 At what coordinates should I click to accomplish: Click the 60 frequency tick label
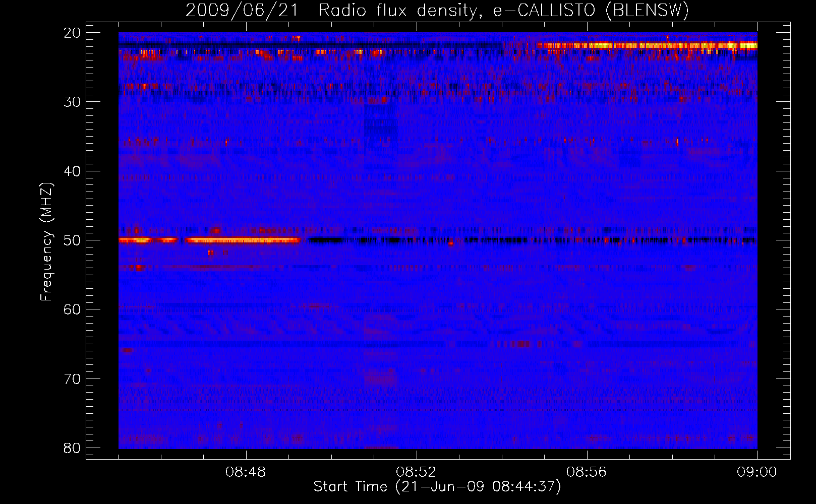tap(73, 309)
